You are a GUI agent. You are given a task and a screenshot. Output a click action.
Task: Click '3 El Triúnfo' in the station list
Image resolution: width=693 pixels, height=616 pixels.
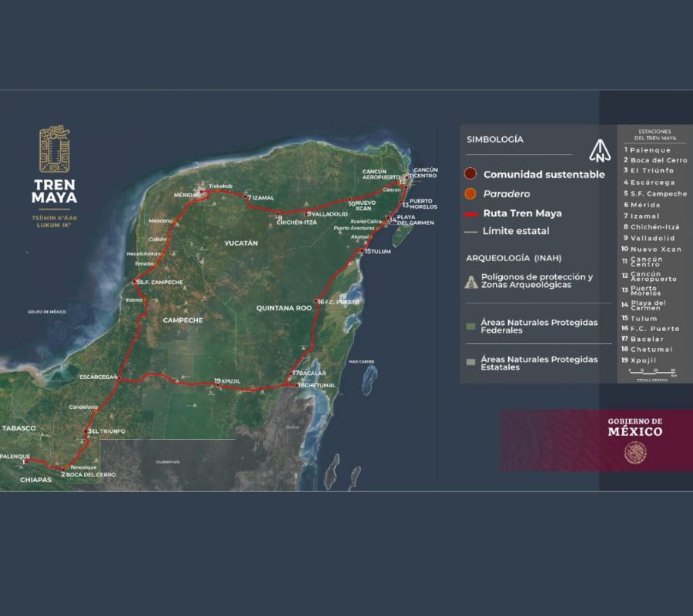coord(648,171)
